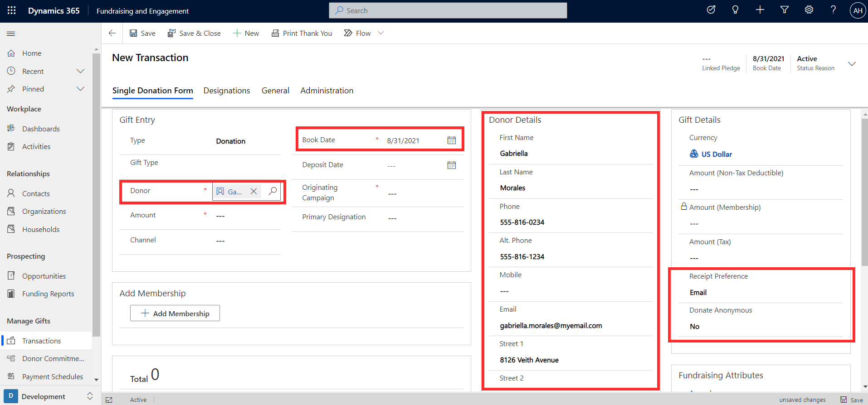Image resolution: width=868 pixels, height=405 pixels.
Task: Click Save & Close in command bar
Action: (194, 33)
